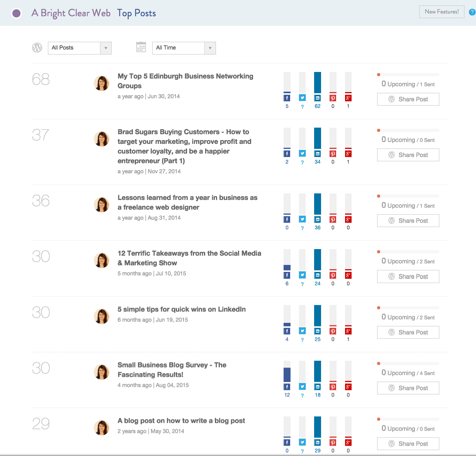Click the WordPress logo beside All Posts
476x456 pixels.
[37, 48]
